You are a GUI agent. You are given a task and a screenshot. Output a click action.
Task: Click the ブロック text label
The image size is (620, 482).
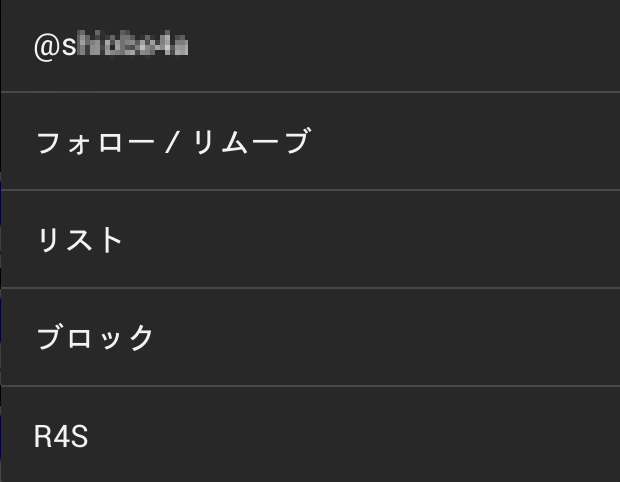point(96,338)
